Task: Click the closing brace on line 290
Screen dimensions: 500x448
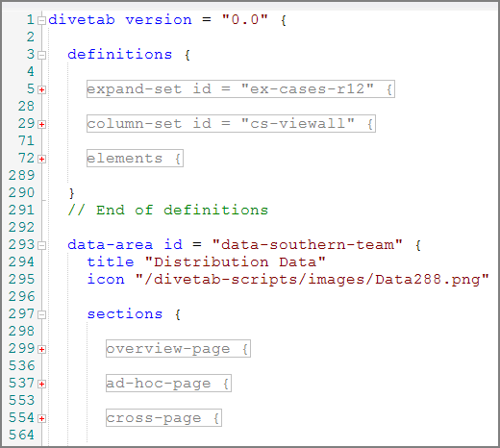Action: point(71,193)
